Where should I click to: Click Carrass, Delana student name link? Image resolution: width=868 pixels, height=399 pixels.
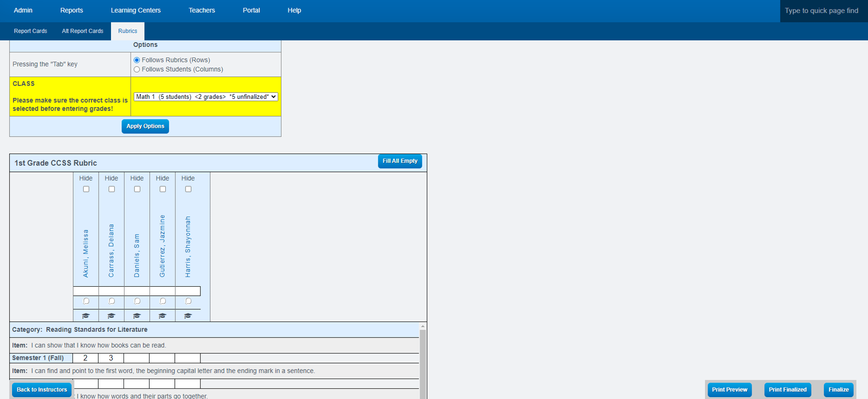pos(112,250)
